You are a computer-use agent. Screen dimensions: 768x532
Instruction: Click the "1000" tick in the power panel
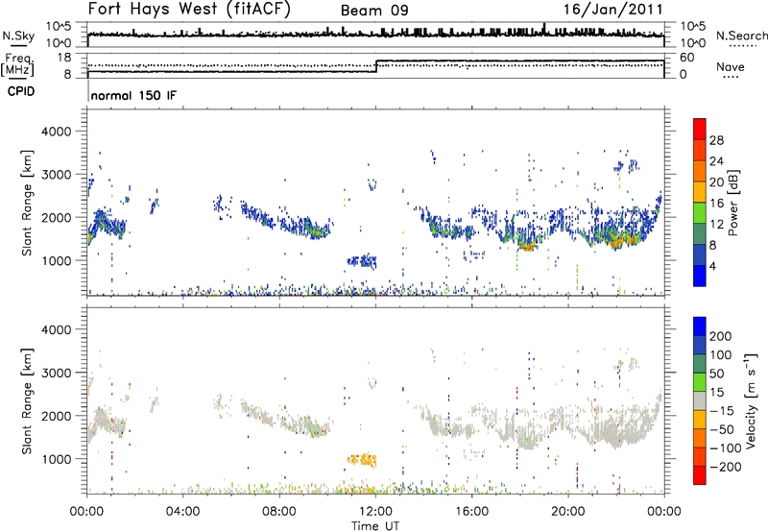tap(56, 260)
